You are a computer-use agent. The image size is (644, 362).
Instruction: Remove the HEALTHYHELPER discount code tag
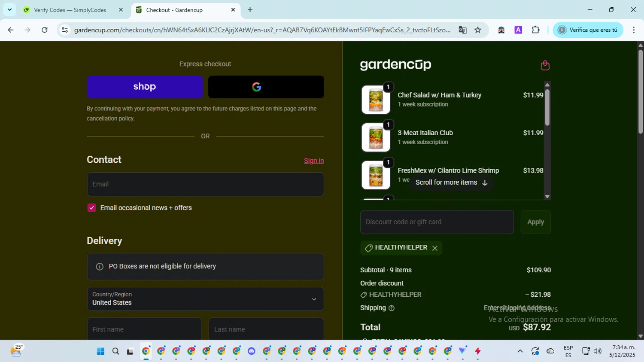click(x=435, y=248)
